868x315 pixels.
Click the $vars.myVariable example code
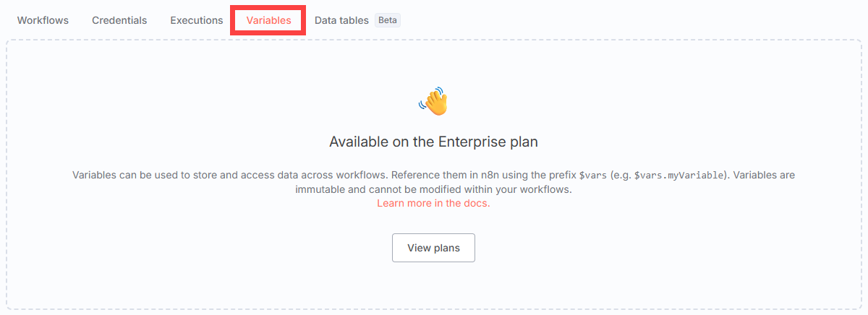pos(679,176)
